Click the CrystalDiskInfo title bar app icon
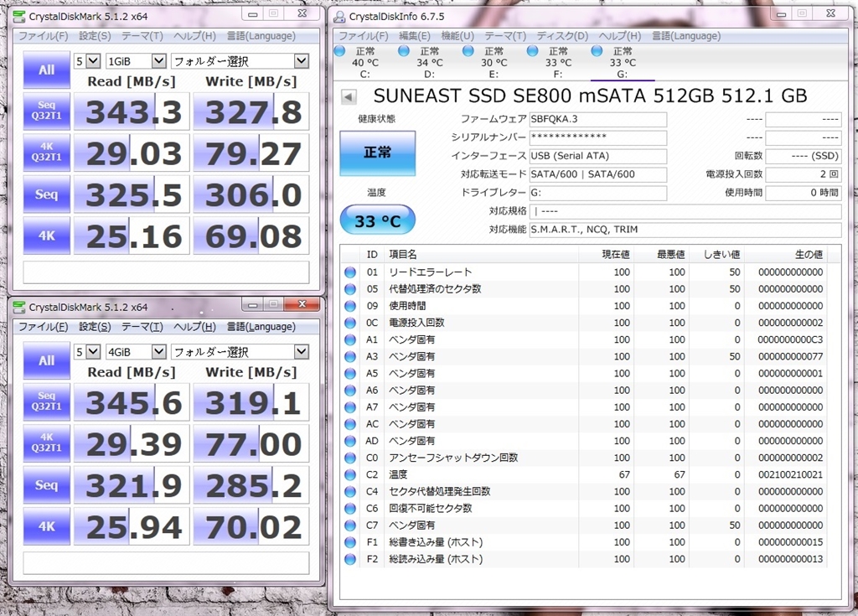 tap(339, 17)
